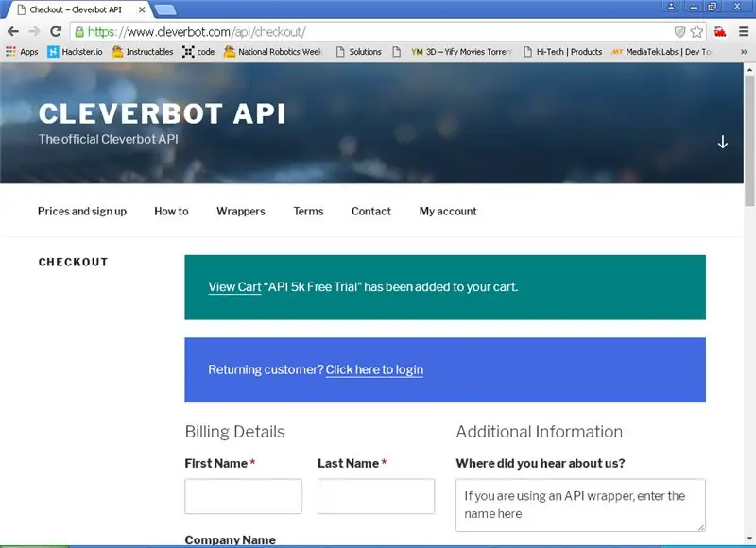Viewport: 756px width, 548px height.
Task: Open a new tab button
Action: pos(165,9)
